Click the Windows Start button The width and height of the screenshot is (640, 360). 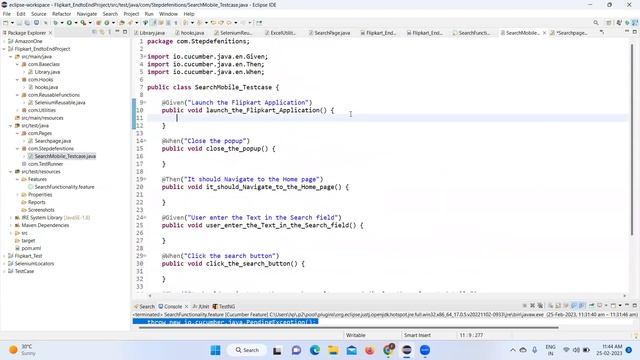[216, 350]
